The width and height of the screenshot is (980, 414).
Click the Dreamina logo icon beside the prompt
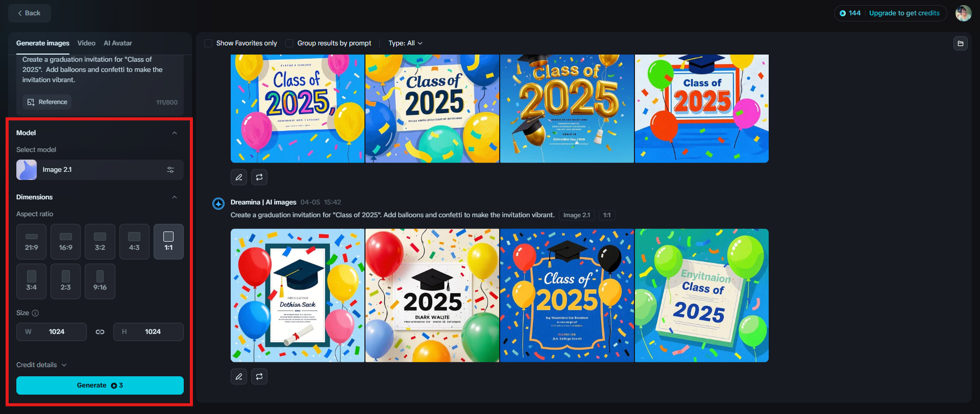(218, 204)
